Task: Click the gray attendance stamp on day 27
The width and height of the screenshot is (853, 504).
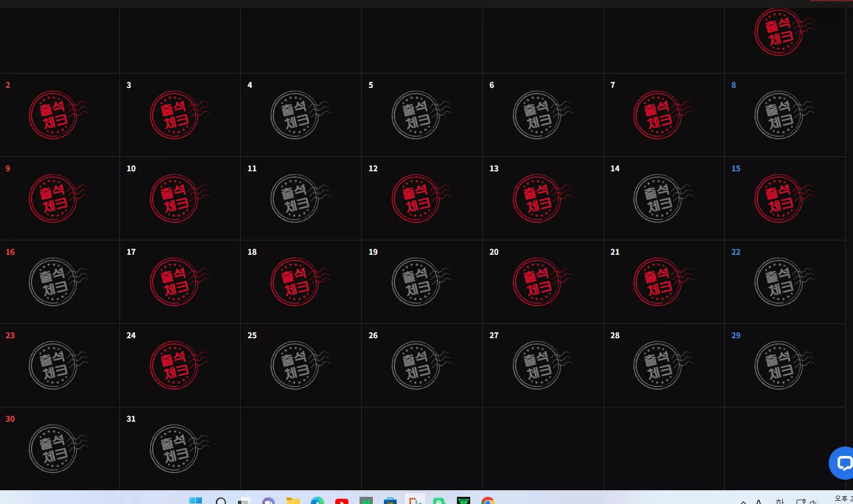Action: [542, 365]
